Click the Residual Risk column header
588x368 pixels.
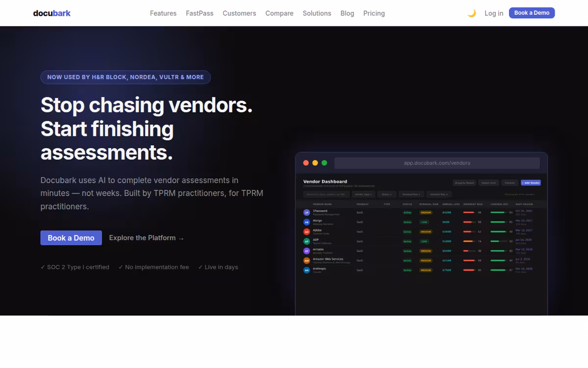pyautogui.click(x=429, y=204)
